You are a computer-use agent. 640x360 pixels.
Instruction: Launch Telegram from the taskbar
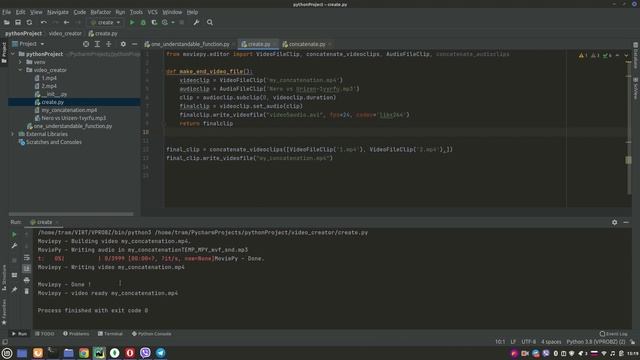(x=160, y=353)
